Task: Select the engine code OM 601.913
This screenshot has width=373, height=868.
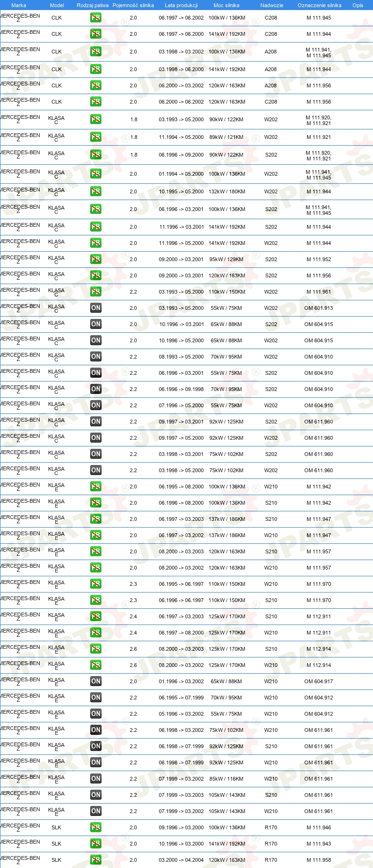Action: (x=319, y=308)
